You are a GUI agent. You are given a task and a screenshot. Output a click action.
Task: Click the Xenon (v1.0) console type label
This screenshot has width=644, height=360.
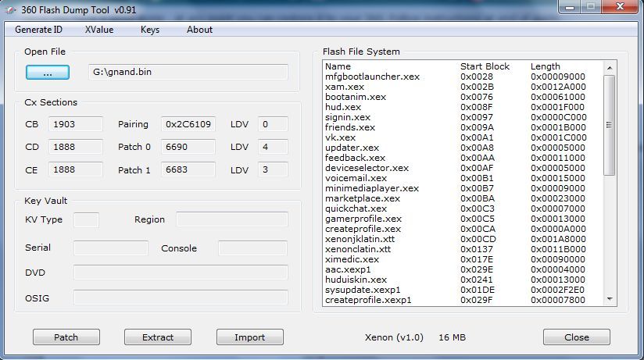[x=394, y=337]
